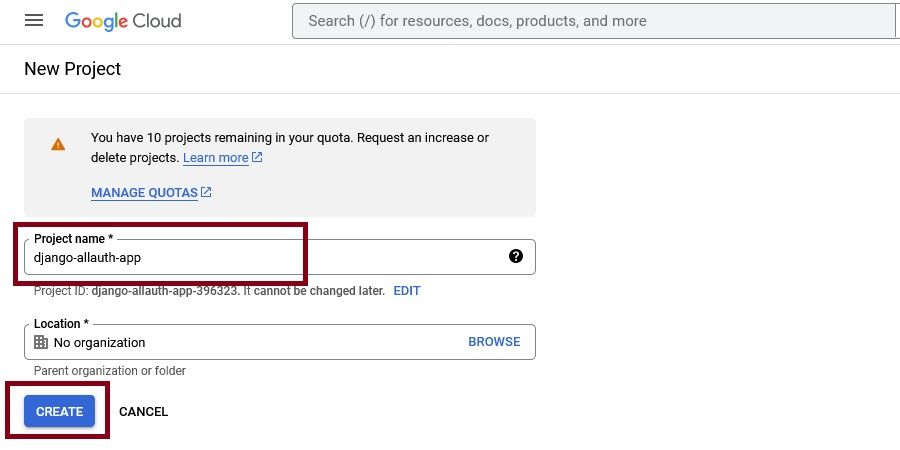Image resolution: width=900 pixels, height=450 pixels.
Task: Click the Parent organization or folder hint
Action: click(x=110, y=371)
